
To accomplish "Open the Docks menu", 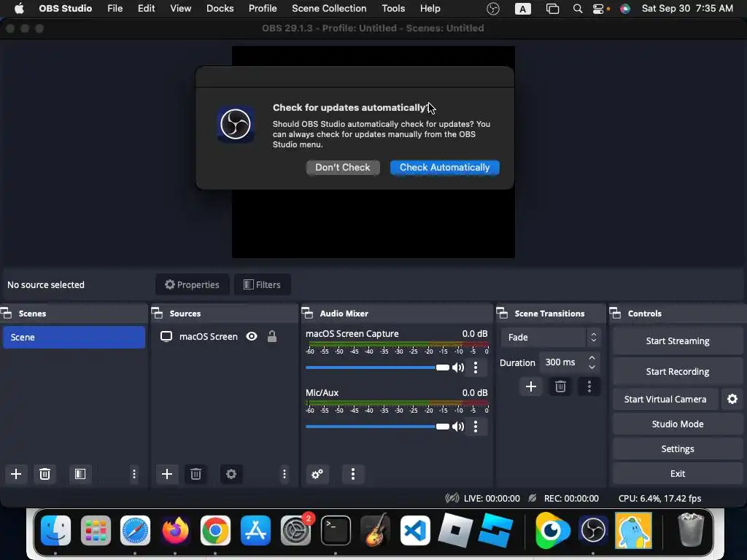I will pyautogui.click(x=220, y=9).
